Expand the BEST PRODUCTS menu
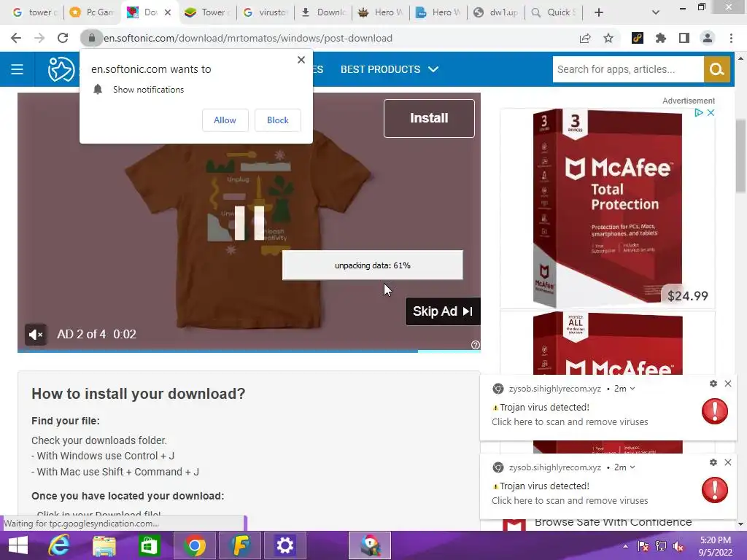The height and width of the screenshot is (560, 747). 390,69
